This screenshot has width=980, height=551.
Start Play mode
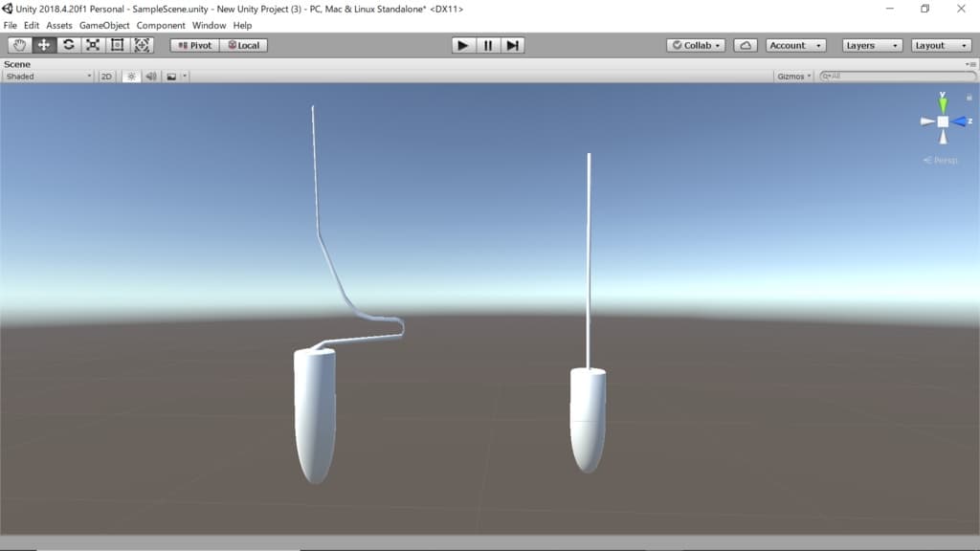pyautogui.click(x=463, y=45)
